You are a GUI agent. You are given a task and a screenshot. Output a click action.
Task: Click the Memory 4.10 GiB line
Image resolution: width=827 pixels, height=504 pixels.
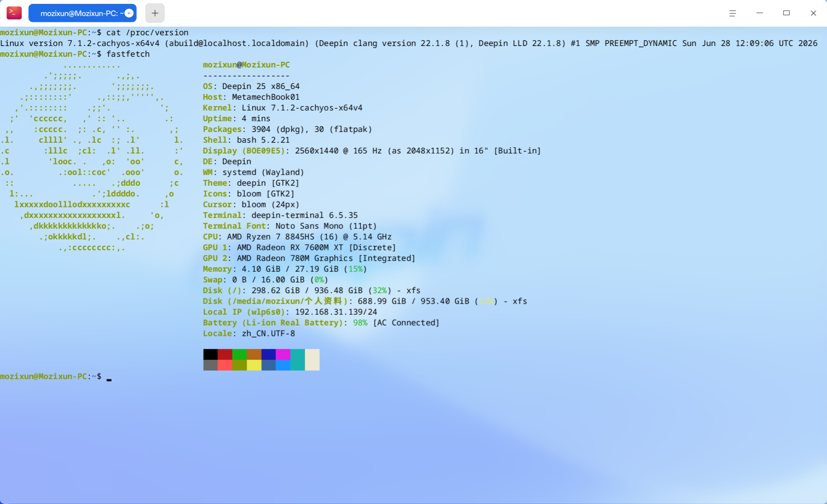coord(285,269)
